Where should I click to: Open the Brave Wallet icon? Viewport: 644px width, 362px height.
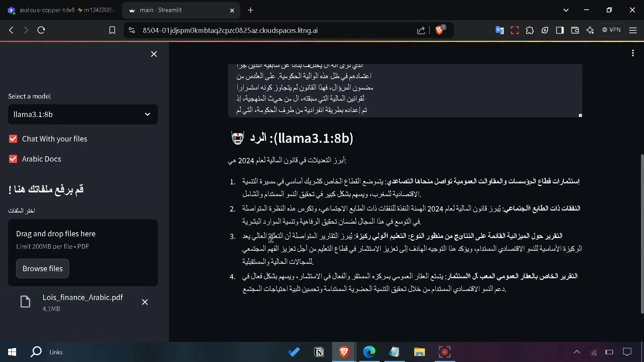coord(575,30)
